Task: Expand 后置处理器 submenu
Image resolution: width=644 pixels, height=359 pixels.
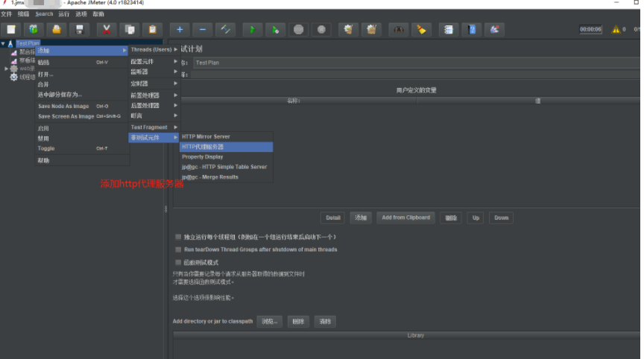Action: 154,106
